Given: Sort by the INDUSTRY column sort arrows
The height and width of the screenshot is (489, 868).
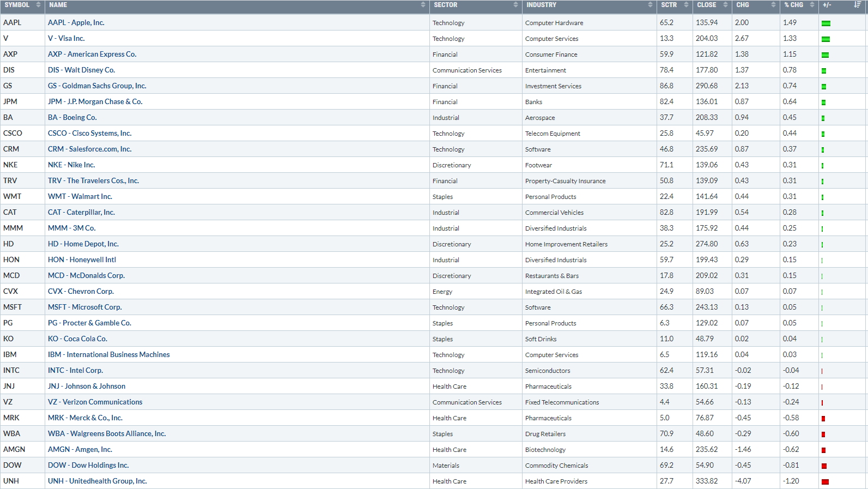Looking at the screenshot, I should point(650,5).
